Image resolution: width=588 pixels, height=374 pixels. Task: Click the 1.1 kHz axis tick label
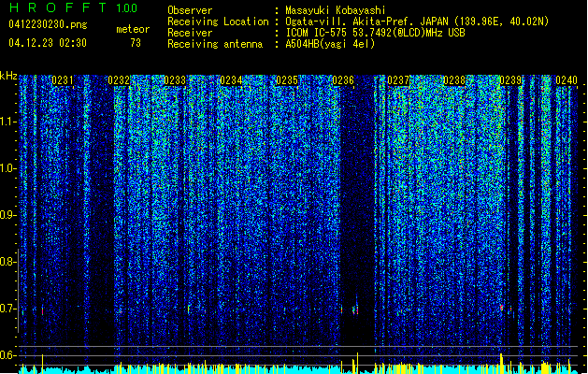7,122
